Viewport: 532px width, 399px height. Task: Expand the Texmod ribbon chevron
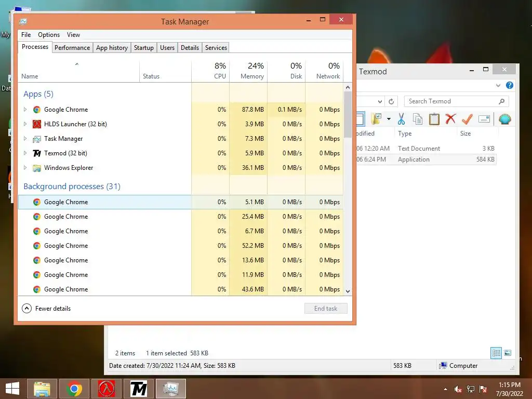click(498, 85)
